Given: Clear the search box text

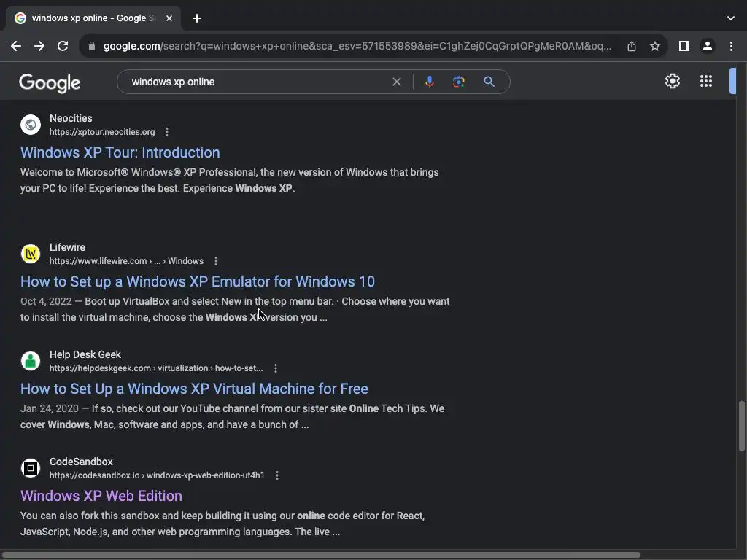Looking at the screenshot, I should (396, 82).
